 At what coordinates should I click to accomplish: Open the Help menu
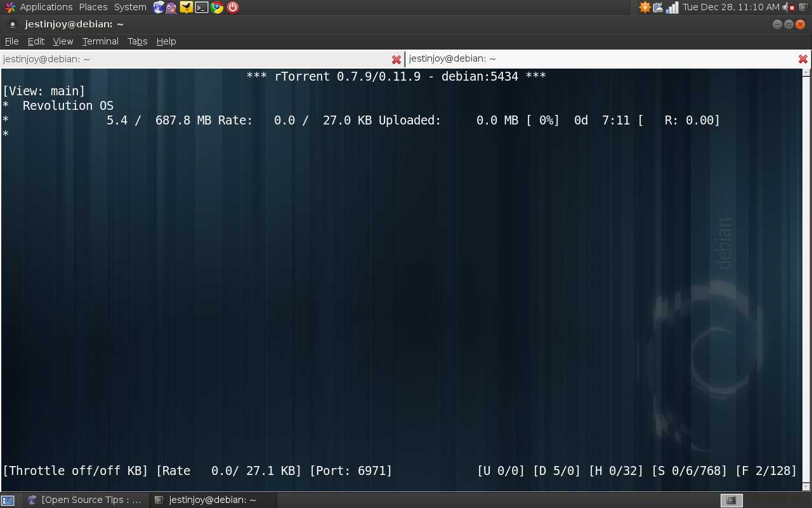tap(166, 41)
